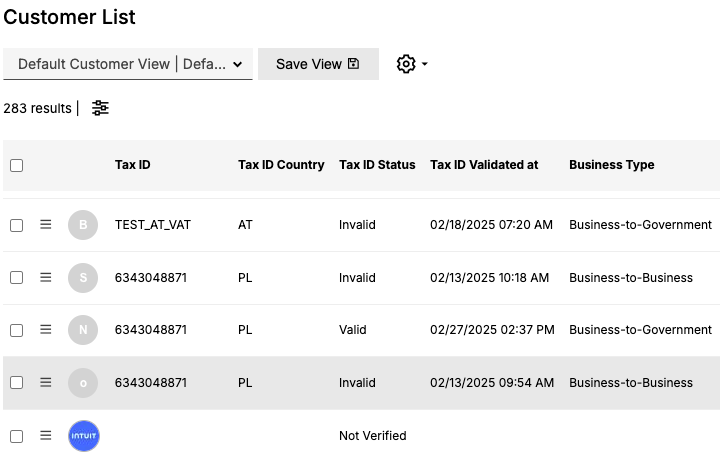Toggle the select-all header checkbox
The width and height of the screenshot is (720, 462).
pos(17,165)
